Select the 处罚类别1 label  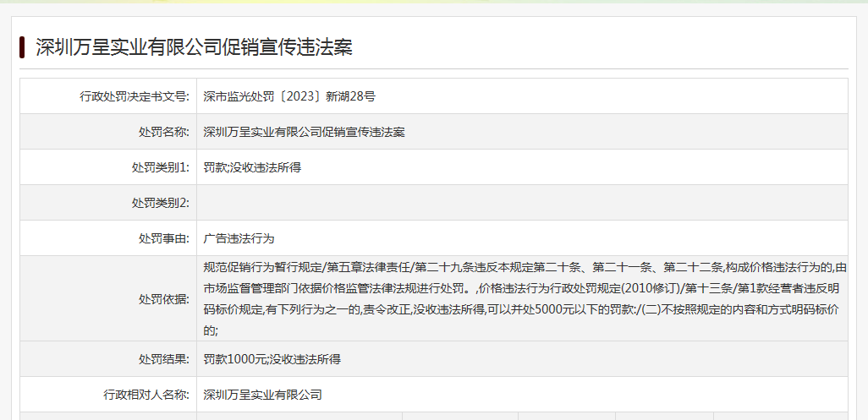[161, 167]
